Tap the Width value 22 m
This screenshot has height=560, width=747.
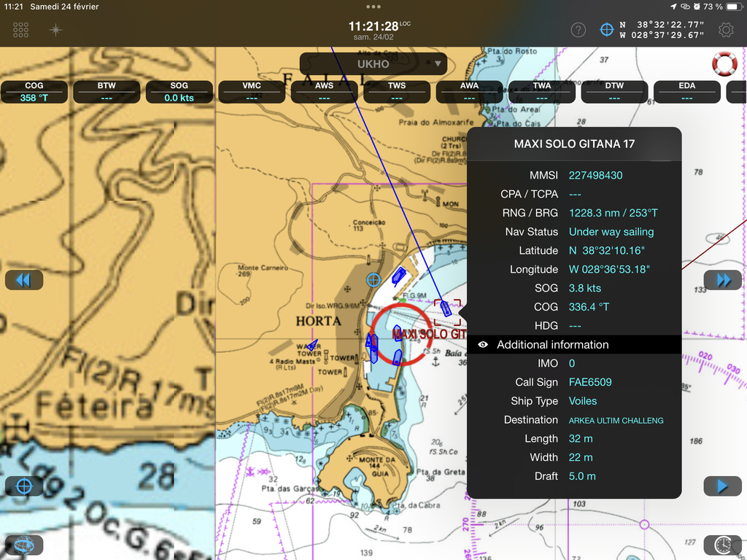581,458
